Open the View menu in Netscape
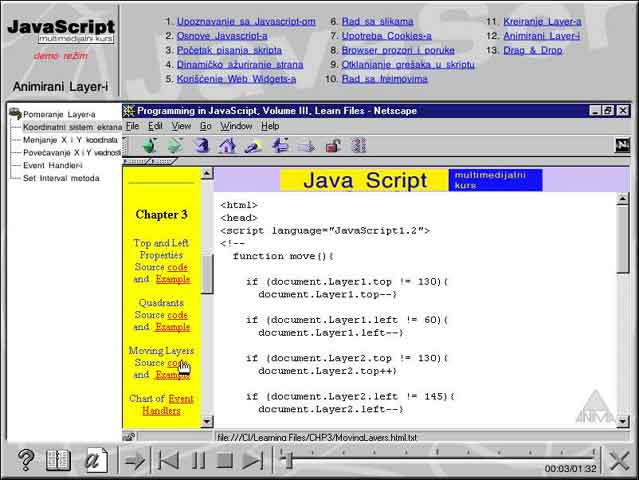 [181, 126]
